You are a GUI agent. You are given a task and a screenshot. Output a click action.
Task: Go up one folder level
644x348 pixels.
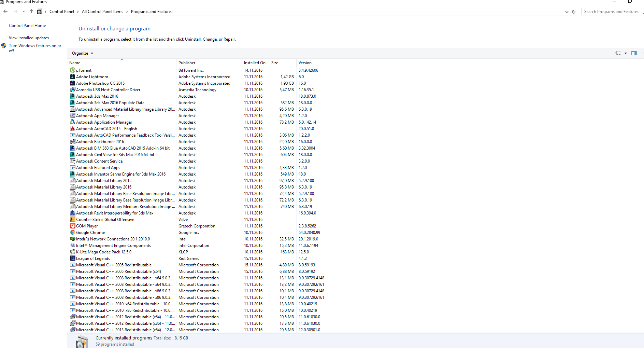click(x=31, y=12)
